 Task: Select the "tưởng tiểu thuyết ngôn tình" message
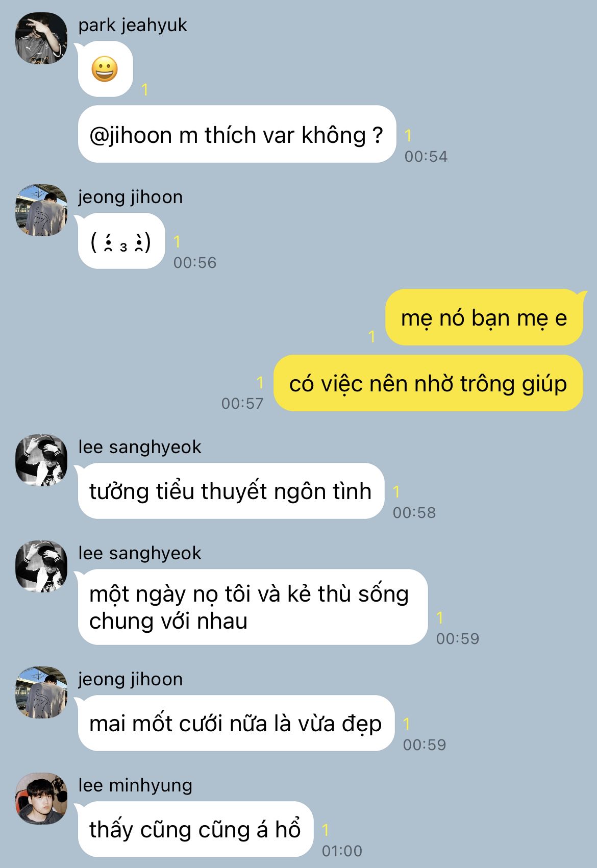[x=231, y=491]
